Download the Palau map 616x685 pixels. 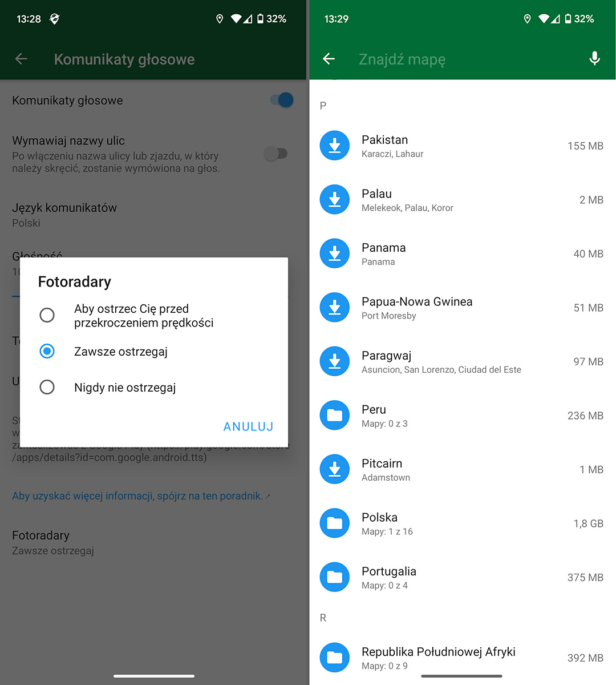pyautogui.click(x=335, y=200)
